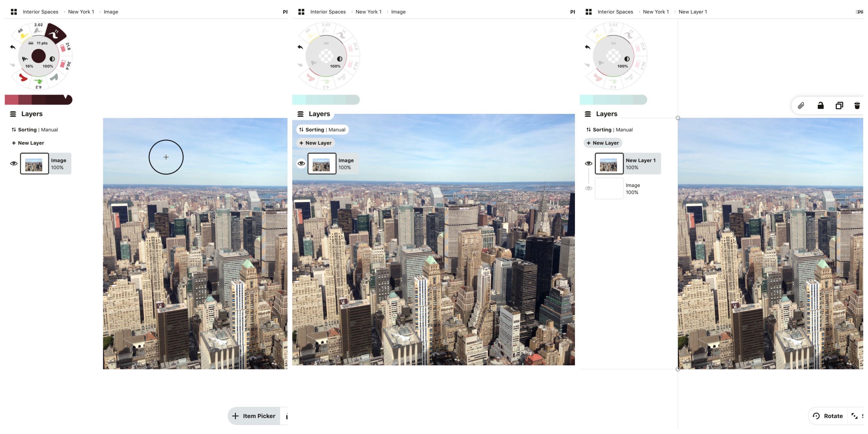Screen dimensions: 868x434
Task: Add a New Layer in right screenshot
Action: tap(603, 143)
